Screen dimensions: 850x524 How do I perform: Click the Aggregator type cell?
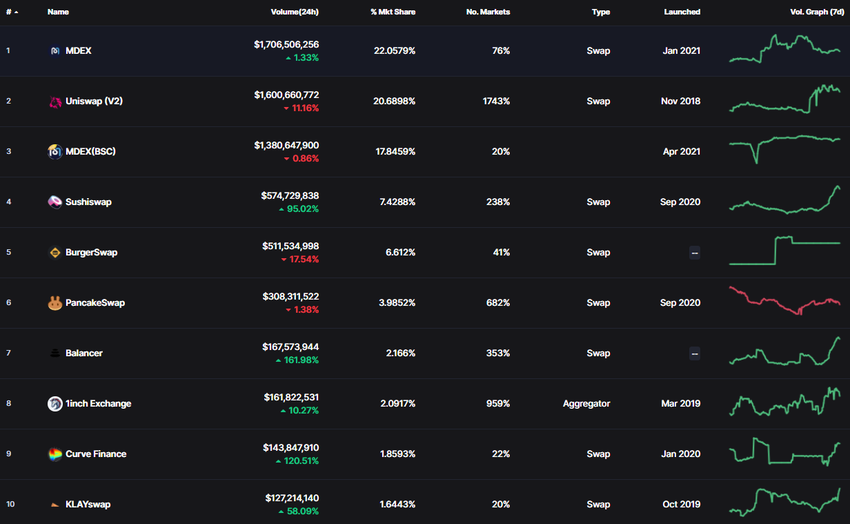[x=587, y=404]
